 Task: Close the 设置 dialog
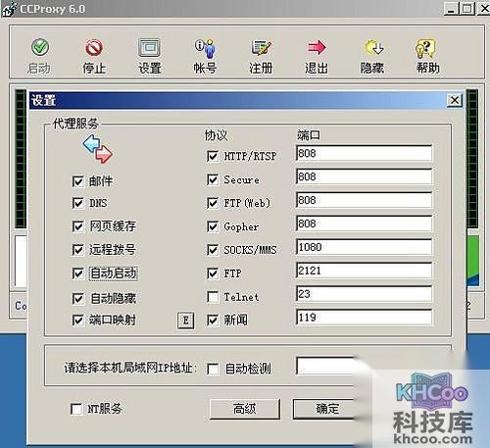455,100
